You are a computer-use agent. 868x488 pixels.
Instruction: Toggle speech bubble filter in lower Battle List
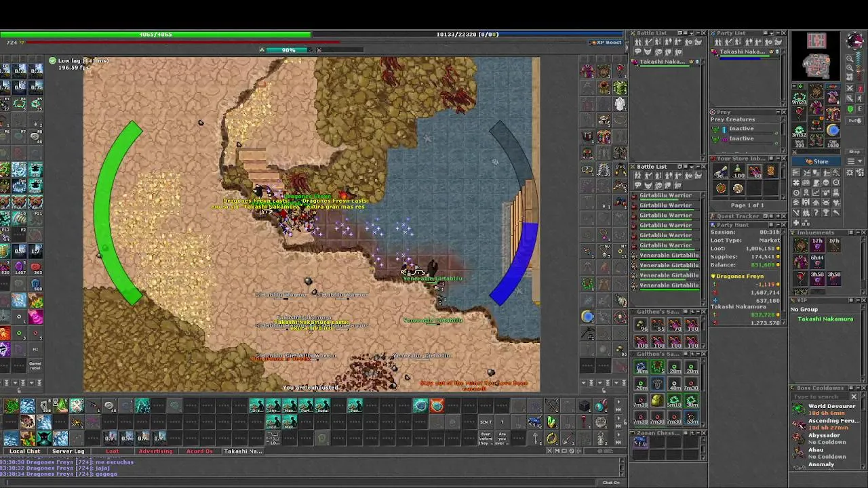pos(637,184)
